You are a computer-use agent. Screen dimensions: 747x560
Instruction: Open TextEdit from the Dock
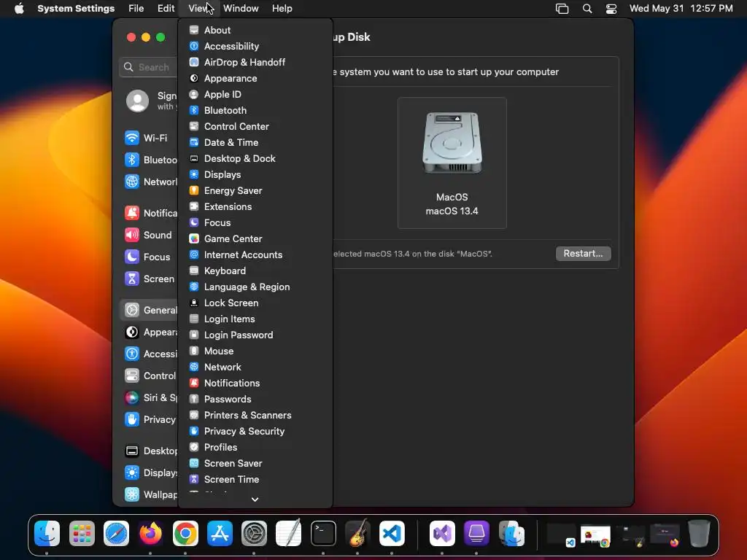(x=289, y=533)
